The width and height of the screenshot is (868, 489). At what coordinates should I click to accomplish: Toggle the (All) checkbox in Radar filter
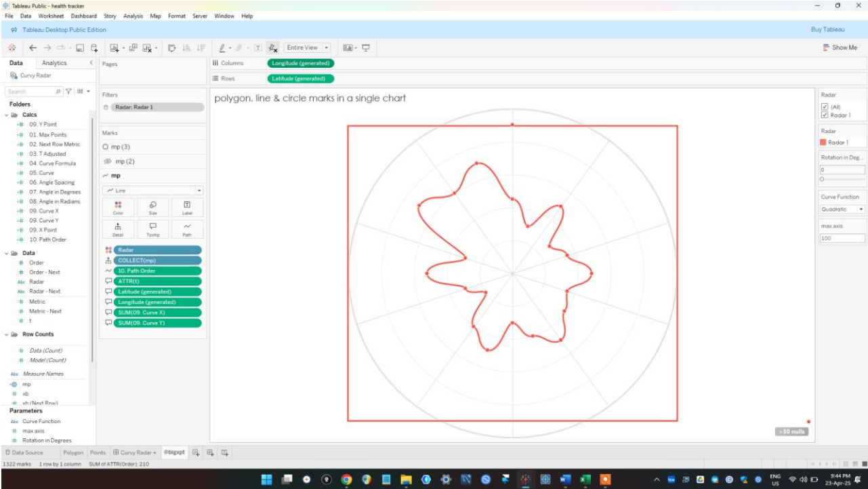pyautogui.click(x=824, y=107)
